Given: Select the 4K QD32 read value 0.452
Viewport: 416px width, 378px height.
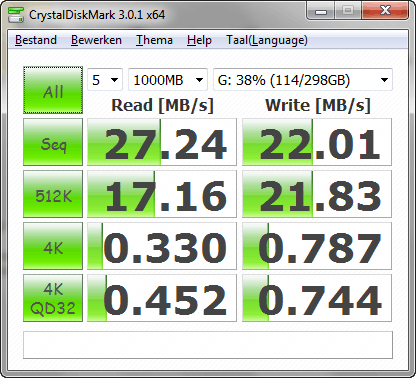Looking at the screenshot, I should (162, 298).
